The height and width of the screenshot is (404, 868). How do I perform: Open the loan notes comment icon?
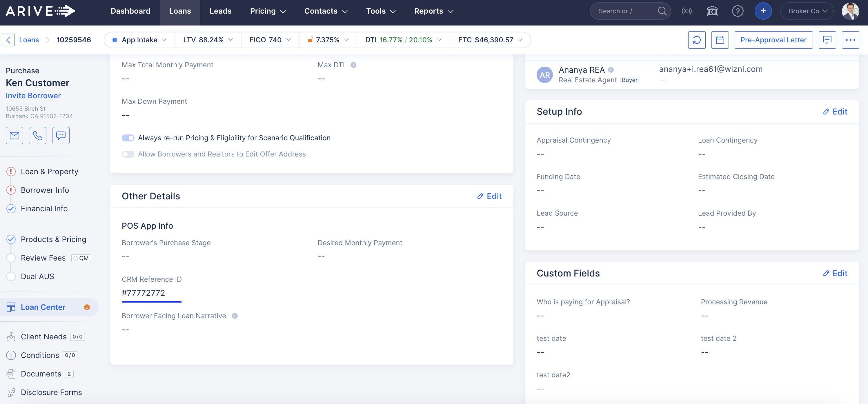[827, 40]
